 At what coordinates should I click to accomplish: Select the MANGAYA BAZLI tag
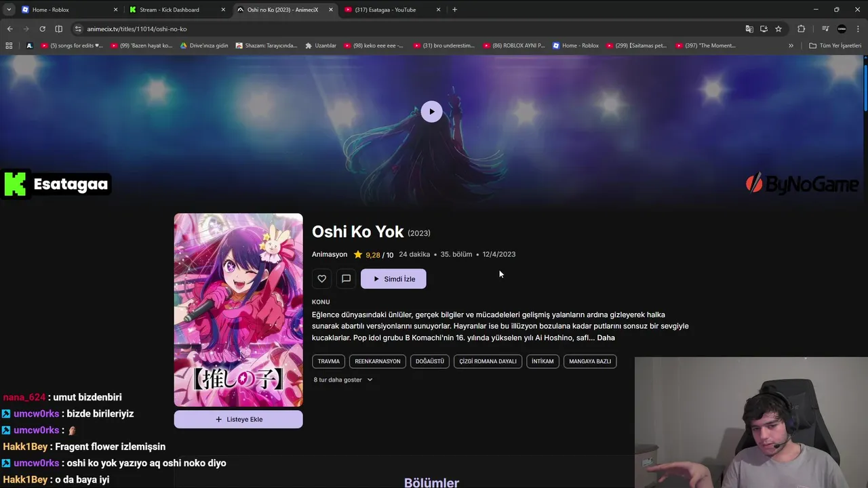pyautogui.click(x=590, y=361)
